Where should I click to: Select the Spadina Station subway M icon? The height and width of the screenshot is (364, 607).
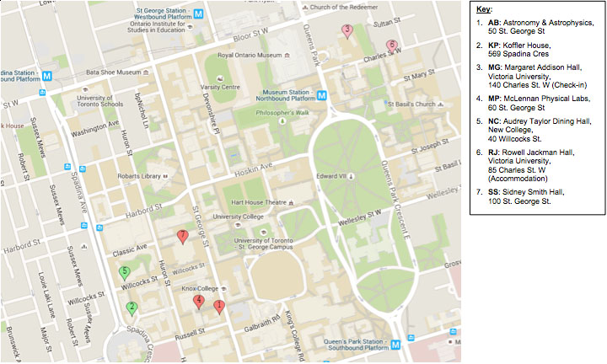click(x=47, y=76)
